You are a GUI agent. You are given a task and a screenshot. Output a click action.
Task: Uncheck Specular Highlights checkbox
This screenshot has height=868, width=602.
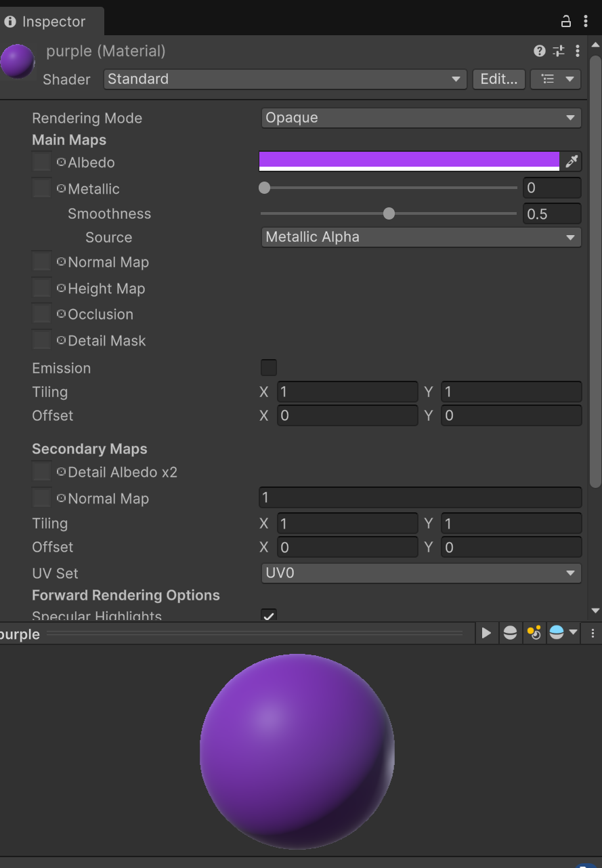pos(269,615)
